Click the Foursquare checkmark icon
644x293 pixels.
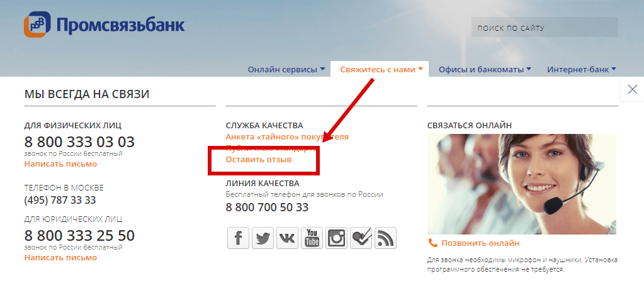[x=361, y=238]
